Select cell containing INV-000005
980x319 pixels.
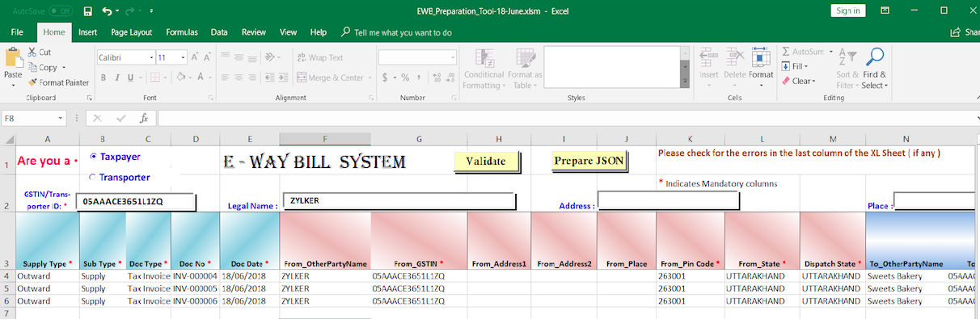pyautogui.click(x=195, y=288)
